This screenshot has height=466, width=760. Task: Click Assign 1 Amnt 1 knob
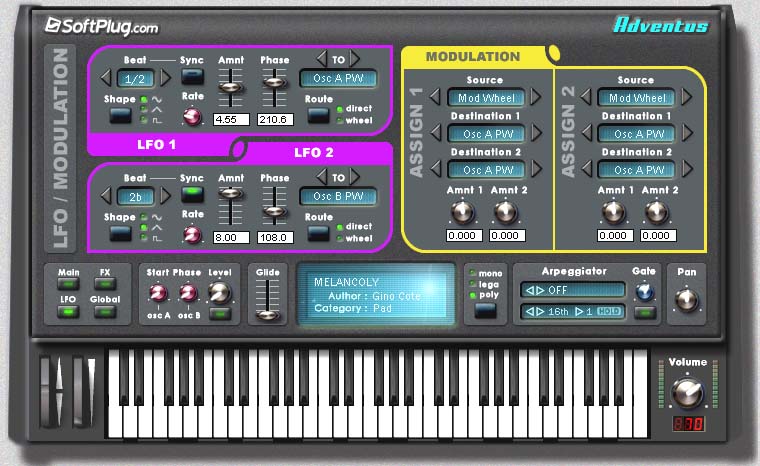pyautogui.click(x=462, y=212)
